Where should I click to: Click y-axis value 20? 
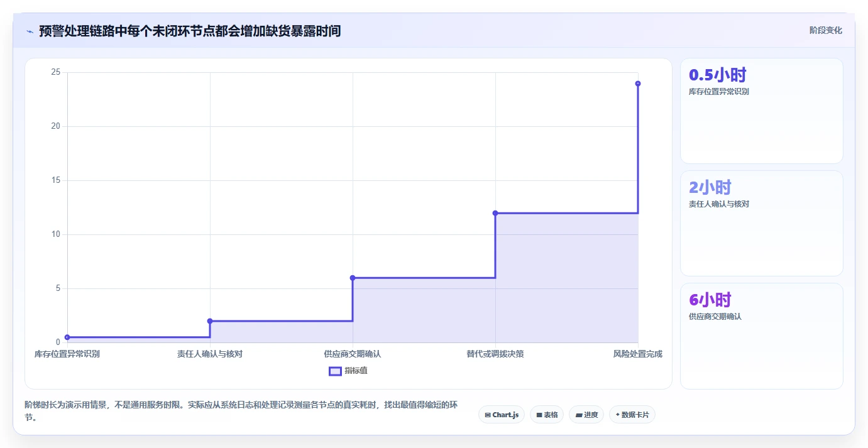(x=56, y=126)
